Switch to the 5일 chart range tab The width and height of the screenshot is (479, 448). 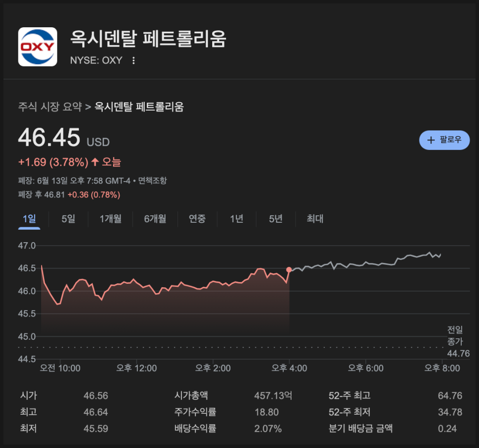(x=68, y=219)
